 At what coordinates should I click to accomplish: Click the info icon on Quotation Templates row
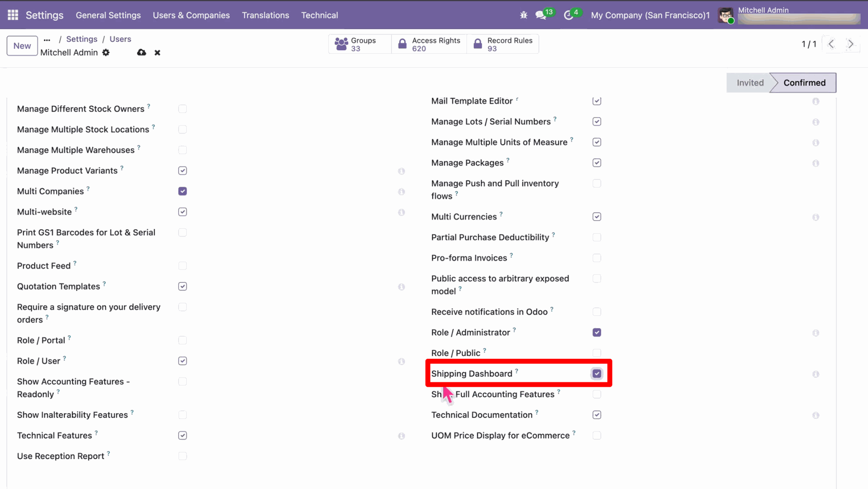click(x=401, y=287)
